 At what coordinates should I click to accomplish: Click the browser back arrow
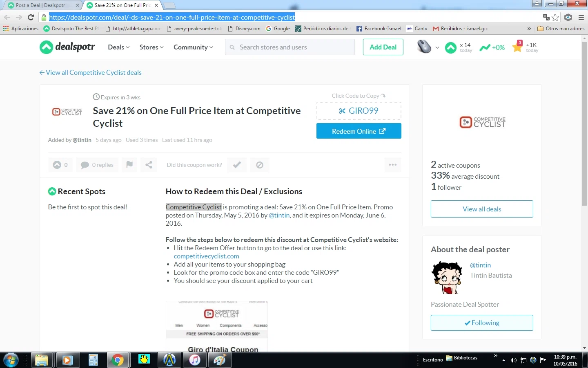click(x=7, y=17)
